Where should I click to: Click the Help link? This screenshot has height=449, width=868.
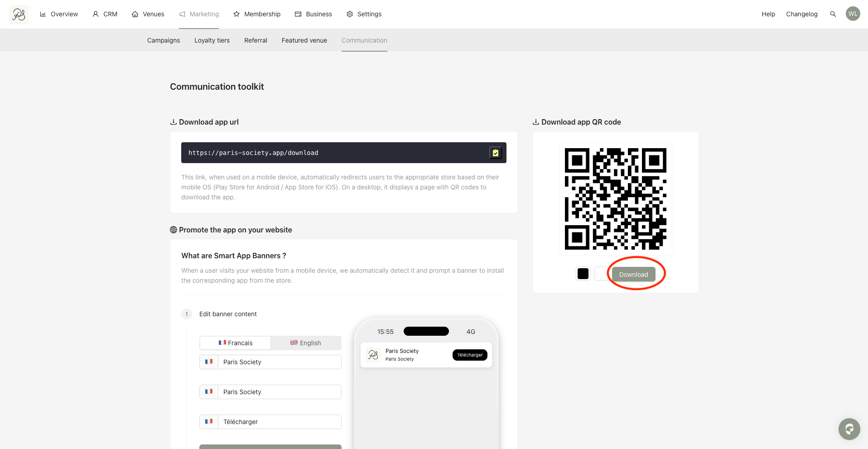point(768,14)
